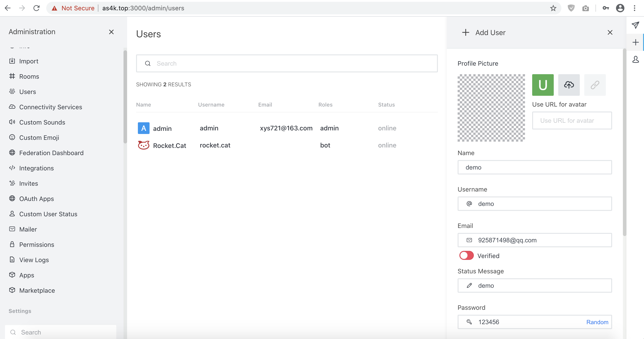Open Marketplace page
The image size is (644, 339).
tap(32, 290)
